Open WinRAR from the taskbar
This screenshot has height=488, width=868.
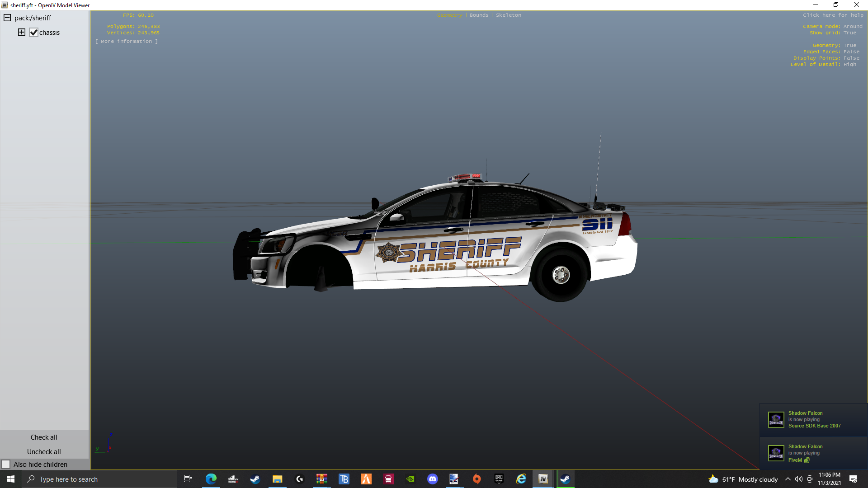[x=322, y=479]
